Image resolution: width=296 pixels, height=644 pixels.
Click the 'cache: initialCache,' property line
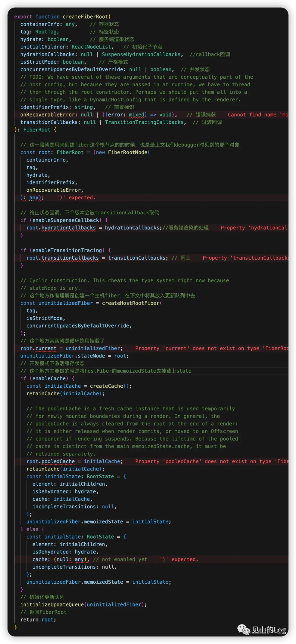pos(62,499)
